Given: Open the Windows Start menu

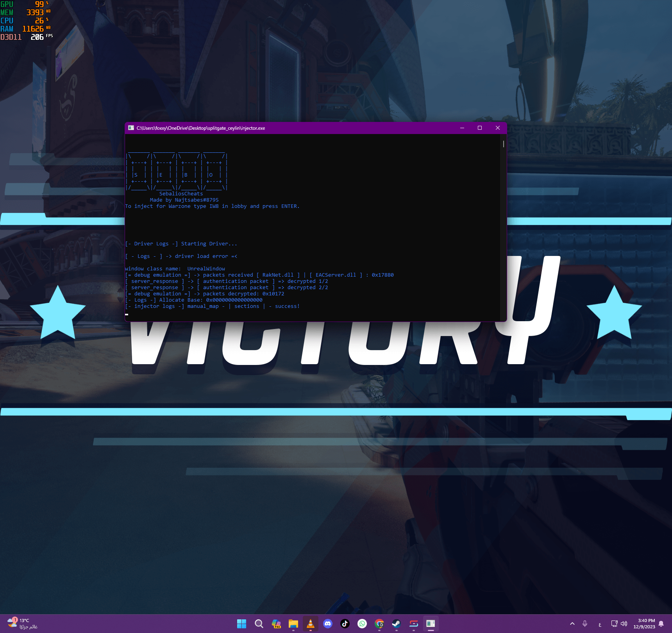Looking at the screenshot, I should point(242,624).
